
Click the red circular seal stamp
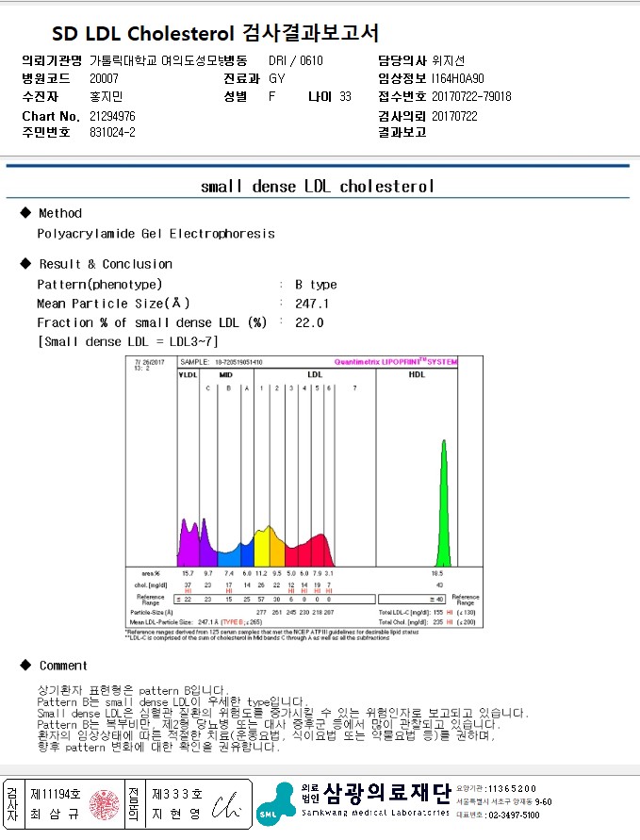104,804
